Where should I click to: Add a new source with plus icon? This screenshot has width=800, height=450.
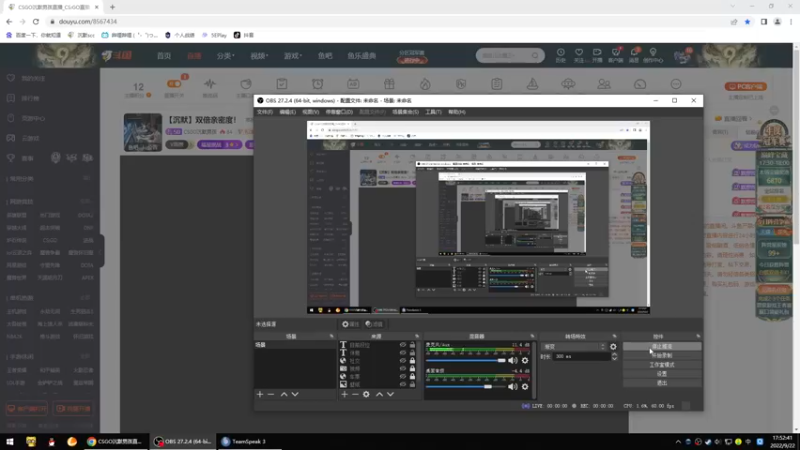[x=344, y=394]
